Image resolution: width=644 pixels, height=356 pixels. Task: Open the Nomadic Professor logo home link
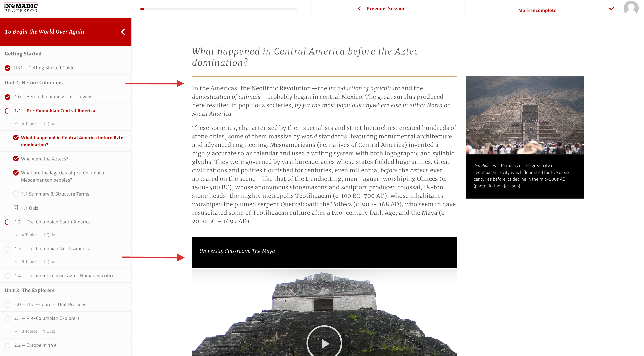pyautogui.click(x=21, y=8)
